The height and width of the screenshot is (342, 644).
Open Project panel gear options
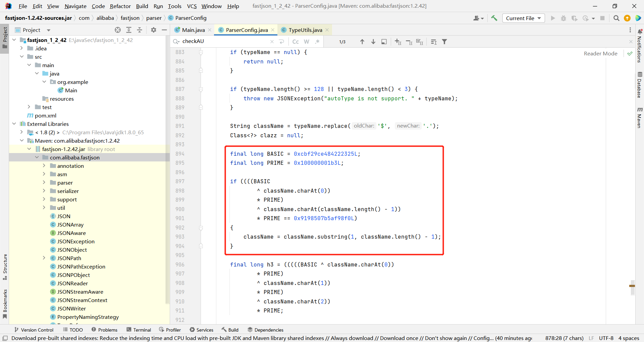[154, 30]
